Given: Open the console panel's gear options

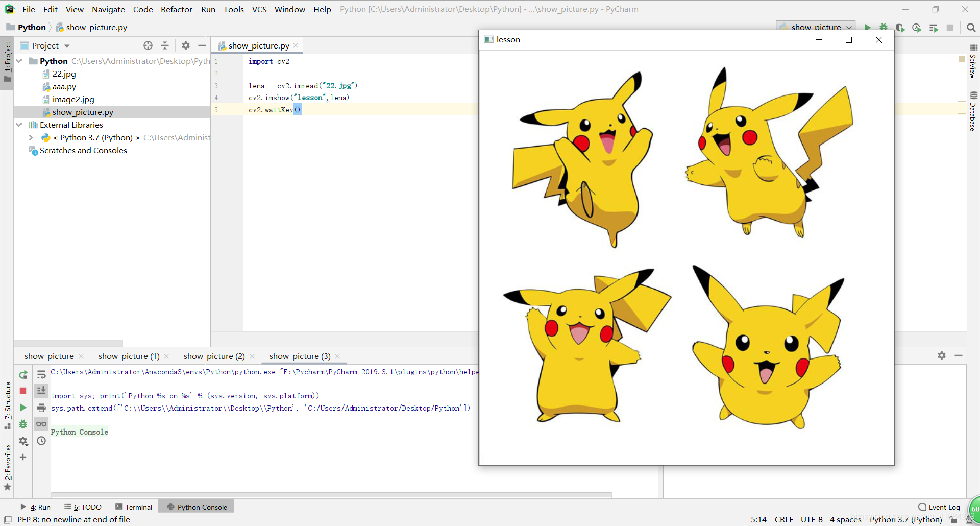Looking at the screenshot, I should click(942, 355).
